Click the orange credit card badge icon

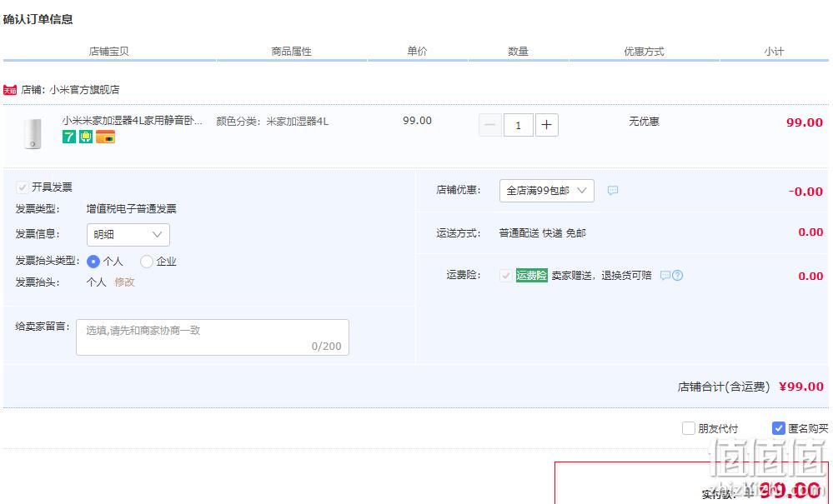tap(105, 137)
